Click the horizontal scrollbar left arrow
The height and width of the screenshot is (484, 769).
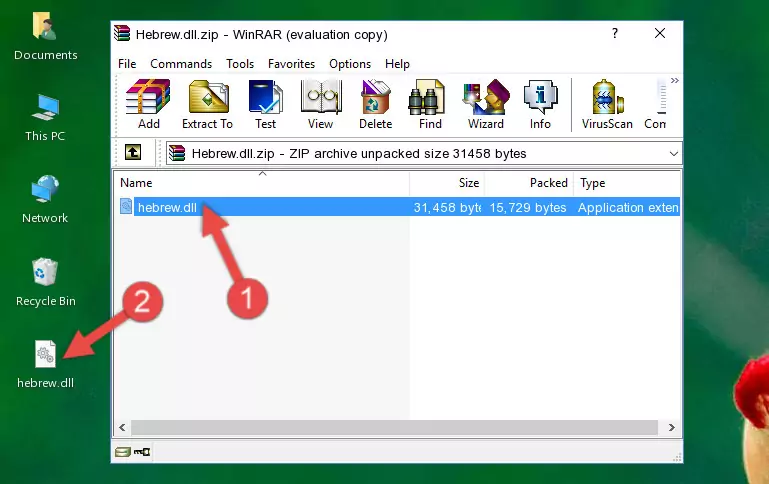[x=123, y=428]
